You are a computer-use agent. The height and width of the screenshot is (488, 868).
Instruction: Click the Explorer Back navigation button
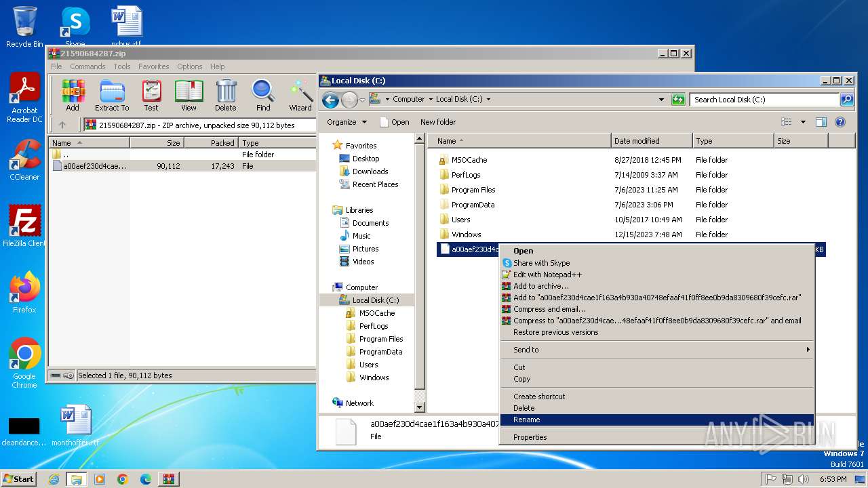click(330, 100)
